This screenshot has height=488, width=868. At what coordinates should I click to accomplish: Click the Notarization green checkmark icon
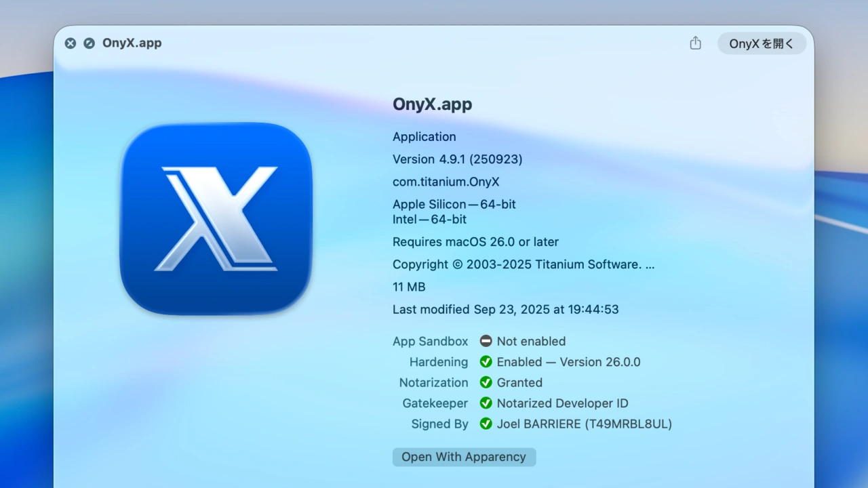pos(486,382)
